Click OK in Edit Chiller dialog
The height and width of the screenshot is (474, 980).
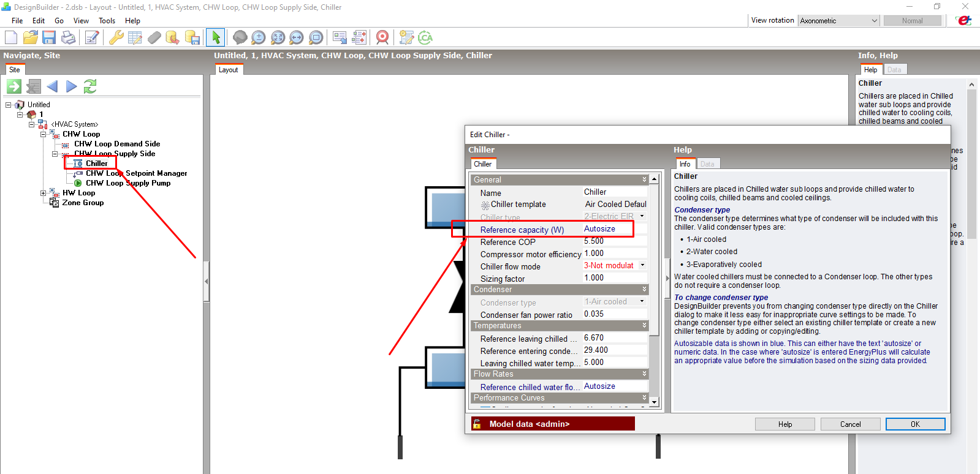[x=915, y=424]
